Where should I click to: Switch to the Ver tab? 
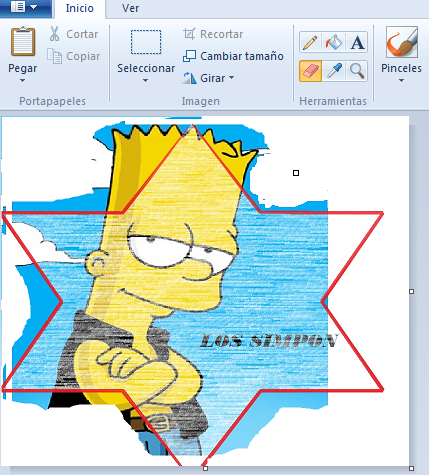[130, 8]
